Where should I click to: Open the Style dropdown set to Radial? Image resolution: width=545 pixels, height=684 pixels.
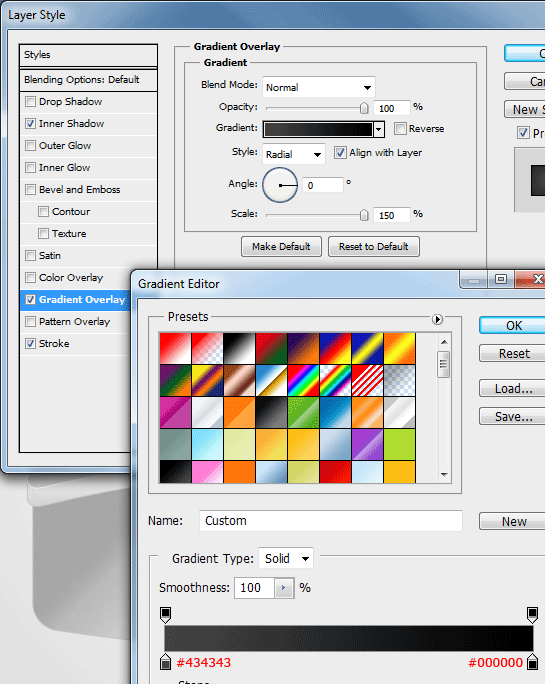(x=294, y=154)
